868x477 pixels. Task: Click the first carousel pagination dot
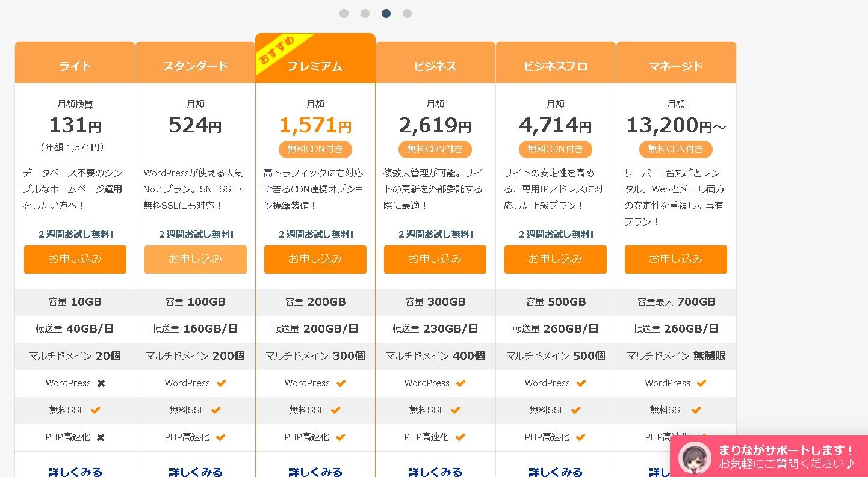[x=344, y=13]
